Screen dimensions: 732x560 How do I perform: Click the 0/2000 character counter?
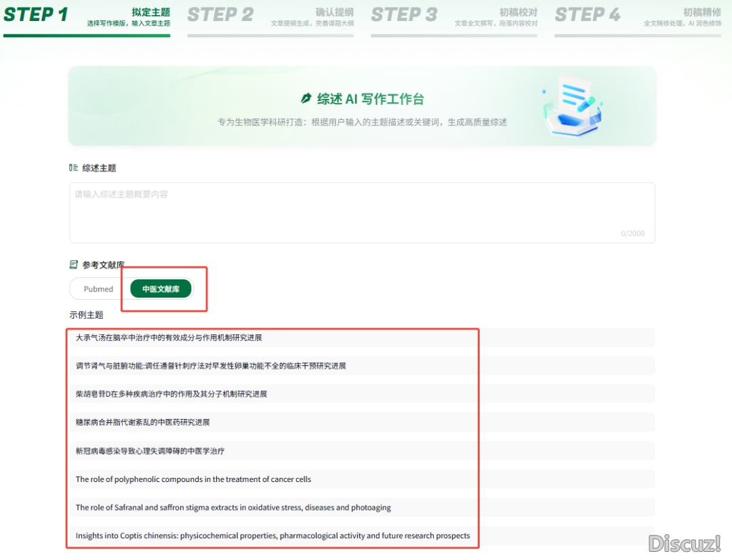tap(632, 233)
